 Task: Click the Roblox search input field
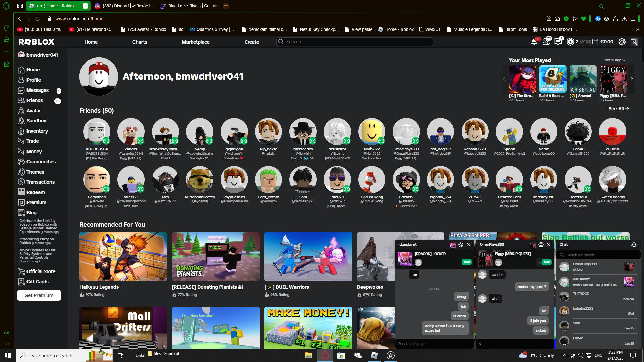click(356, 42)
